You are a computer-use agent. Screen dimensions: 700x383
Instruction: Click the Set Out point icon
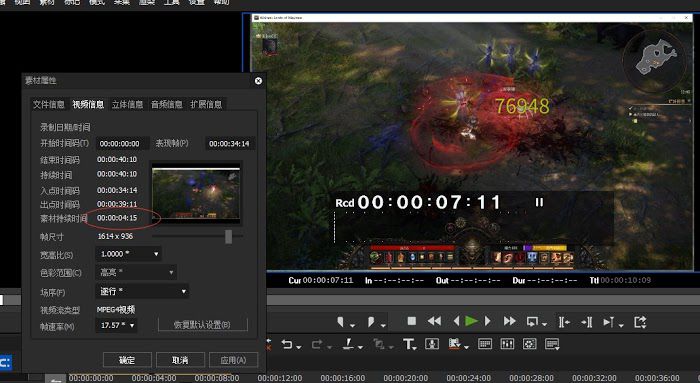[x=371, y=321]
